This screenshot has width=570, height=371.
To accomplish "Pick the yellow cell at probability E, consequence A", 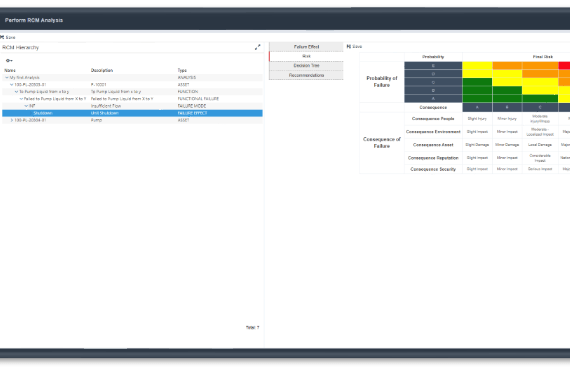I will point(477,65).
